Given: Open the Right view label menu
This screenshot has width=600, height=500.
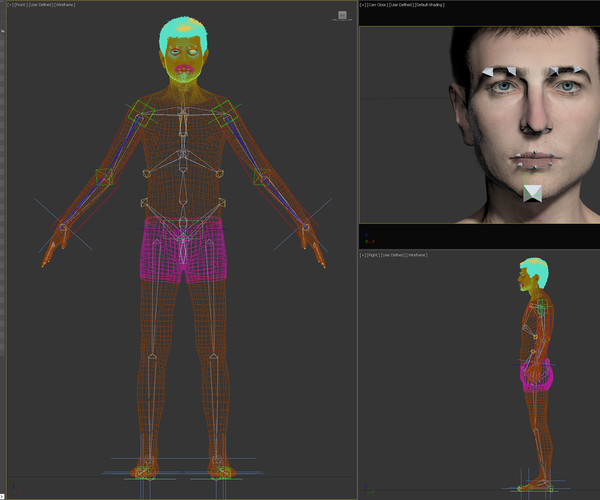Looking at the screenshot, I should click(373, 255).
